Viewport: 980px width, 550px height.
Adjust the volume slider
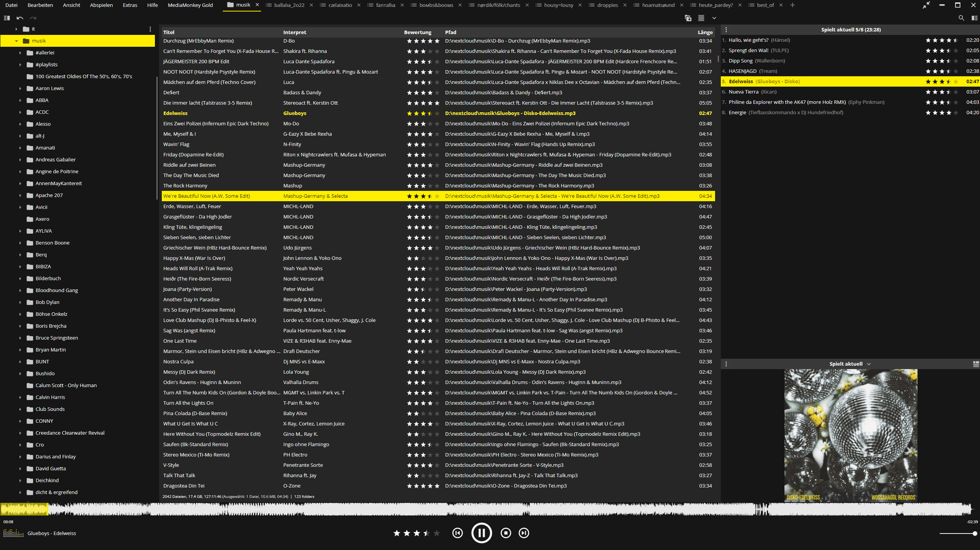957,533
